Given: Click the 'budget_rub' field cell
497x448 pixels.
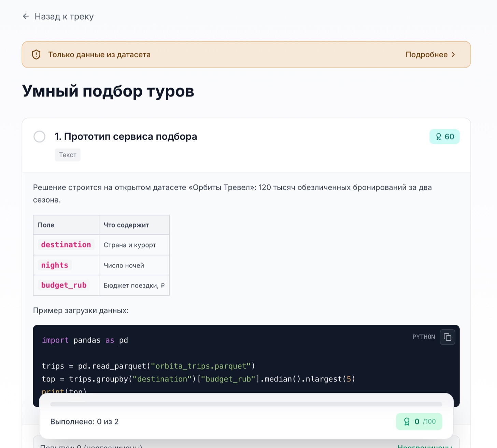Looking at the screenshot, I should tap(66, 285).
